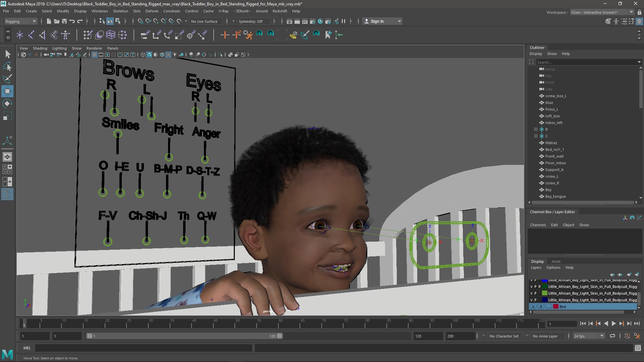Drag the timeline playhead marker
Viewport: 644px width, 362px height.
pos(23,323)
